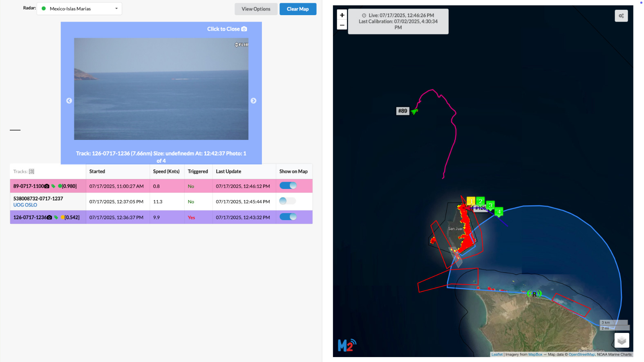Click to Close the photo viewer
The width and height of the screenshot is (644, 362).
click(227, 29)
